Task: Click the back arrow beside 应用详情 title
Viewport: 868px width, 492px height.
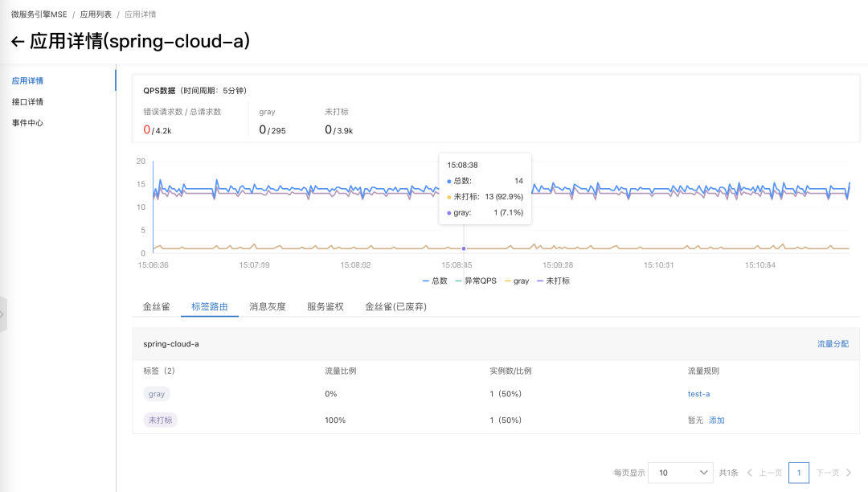Action: click(18, 42)
